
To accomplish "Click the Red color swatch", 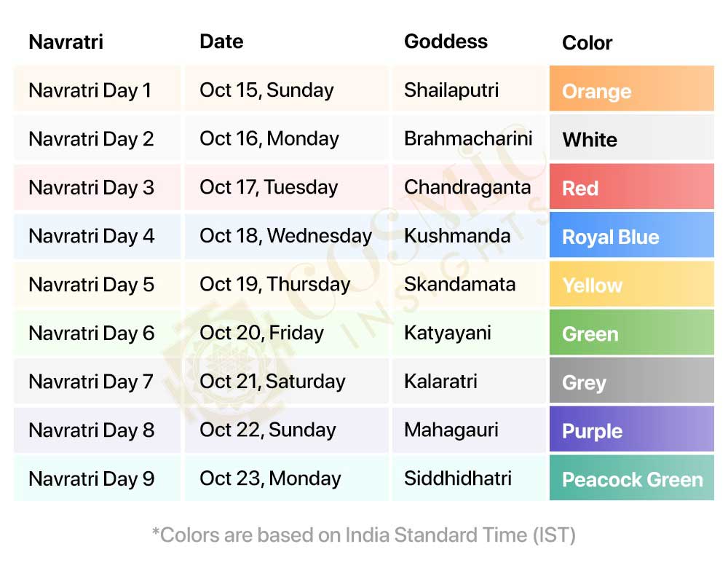I will [x=631, y=187].
